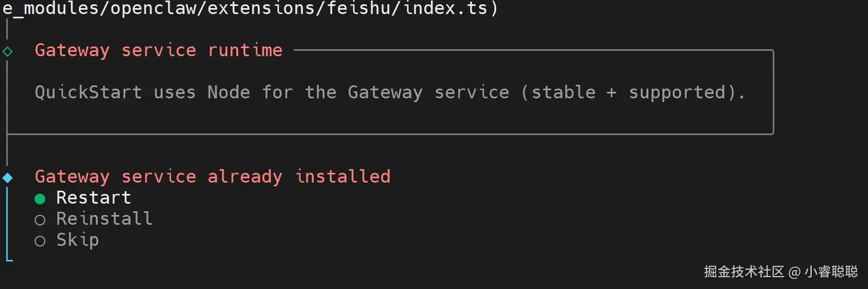Click the blue diamond beside Gateway service already installed
The width and height of the screenshot is (868, 289).
(x=8, y=178)
